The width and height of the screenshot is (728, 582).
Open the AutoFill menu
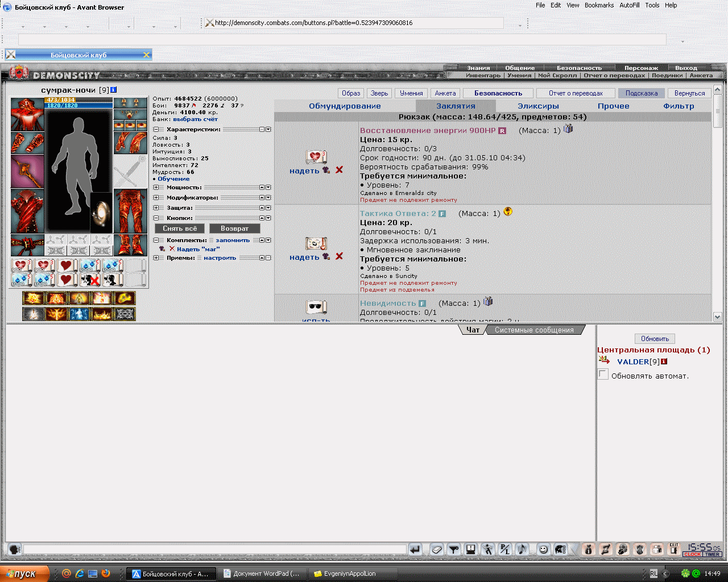point(630,5)
